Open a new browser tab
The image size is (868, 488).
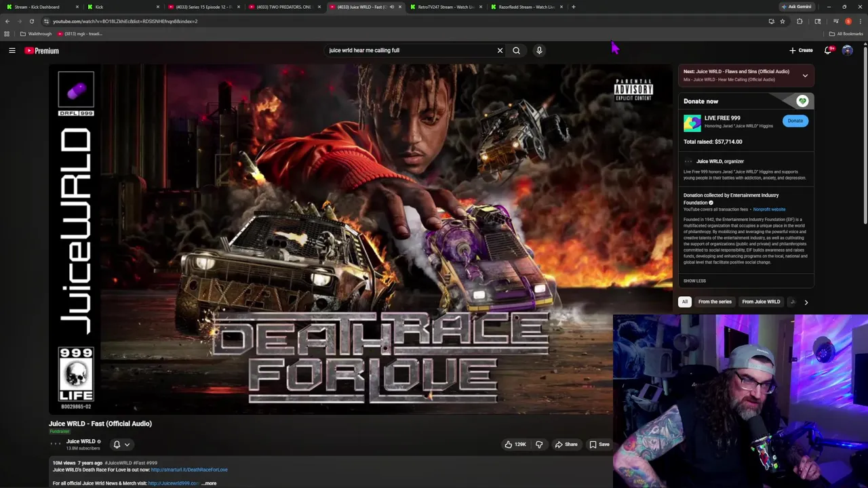coord(573,7)
